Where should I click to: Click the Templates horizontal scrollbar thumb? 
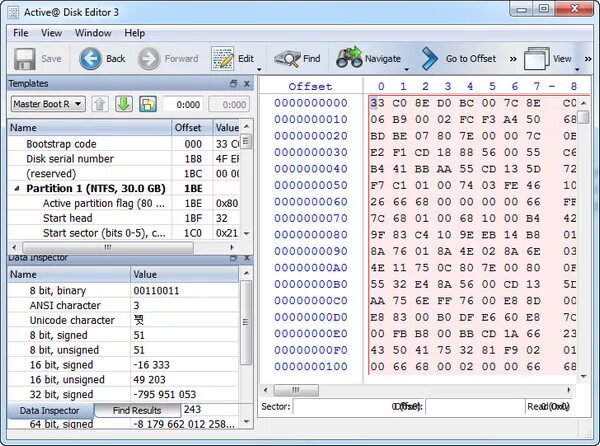click(108, 247)
